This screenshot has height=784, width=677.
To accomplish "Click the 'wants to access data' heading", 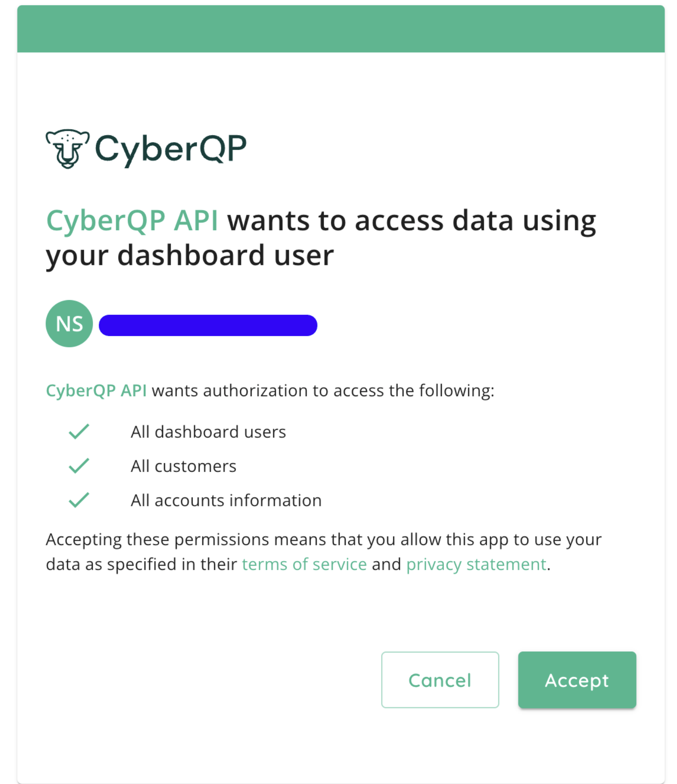I will point(321,238).
